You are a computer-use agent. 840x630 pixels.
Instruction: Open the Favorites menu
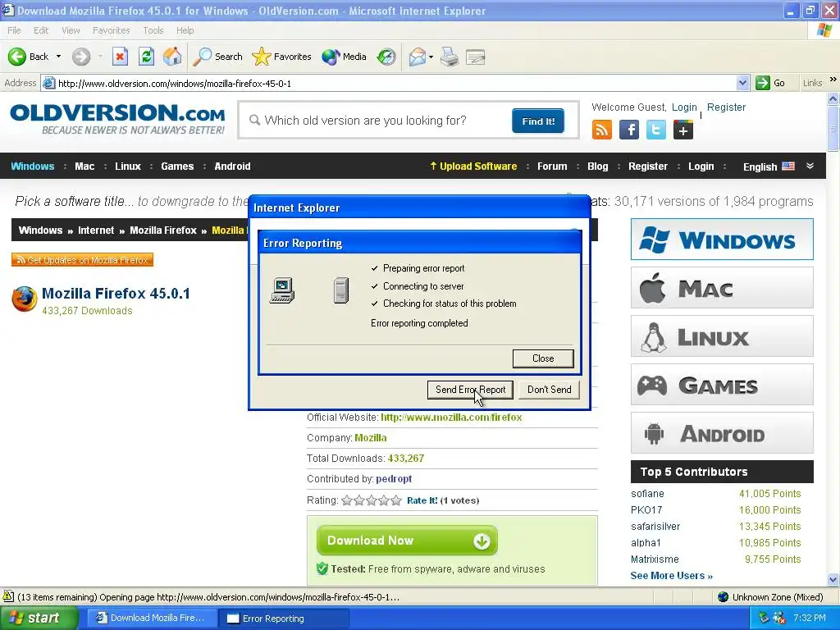(111, 30)
